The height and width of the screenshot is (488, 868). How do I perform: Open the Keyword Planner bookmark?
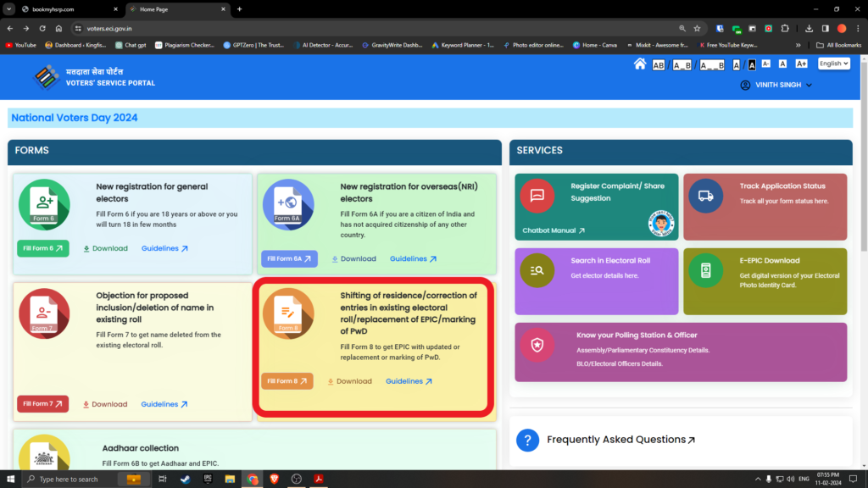463,46
